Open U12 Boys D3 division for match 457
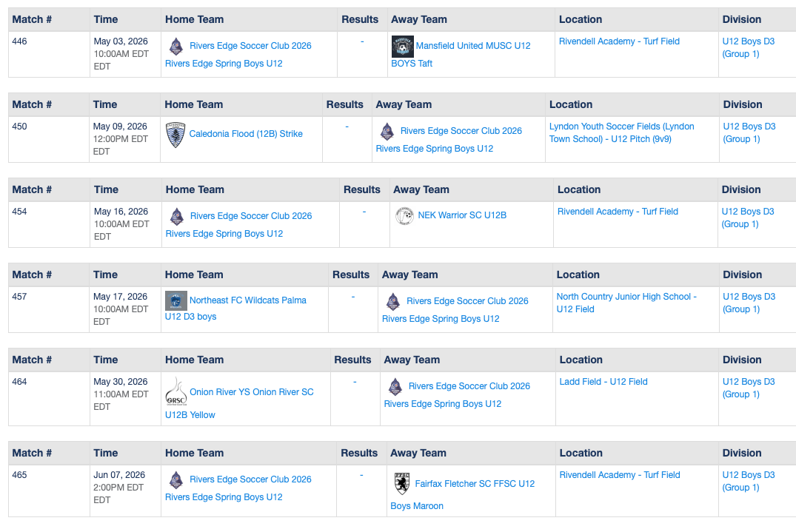The image size is (796, 532). [x=749, y=303]
